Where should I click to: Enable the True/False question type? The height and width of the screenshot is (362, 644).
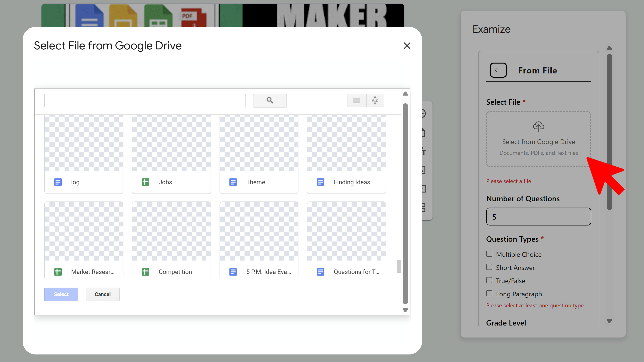[x=489, y=280]
